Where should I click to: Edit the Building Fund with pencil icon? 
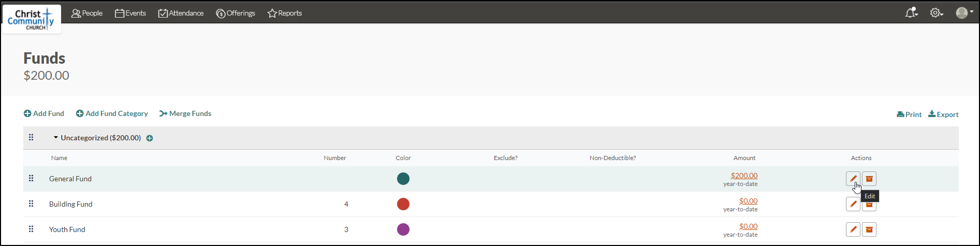853,204
